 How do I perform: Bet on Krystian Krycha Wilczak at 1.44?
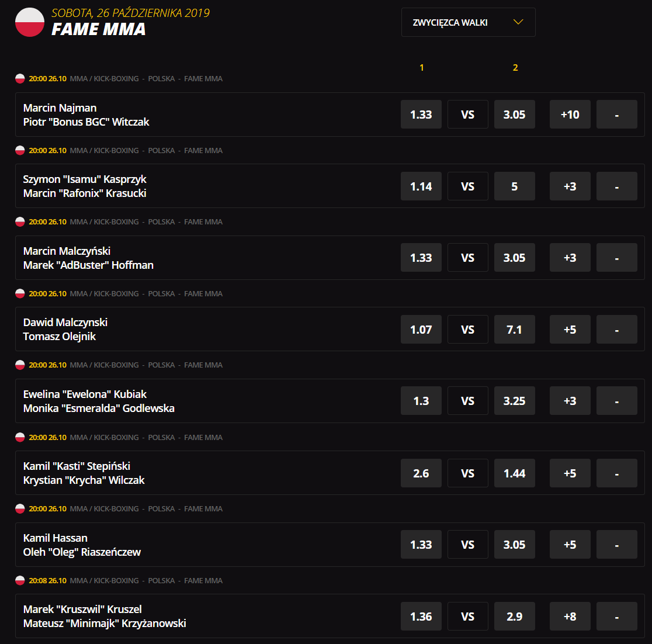point(514,473)
